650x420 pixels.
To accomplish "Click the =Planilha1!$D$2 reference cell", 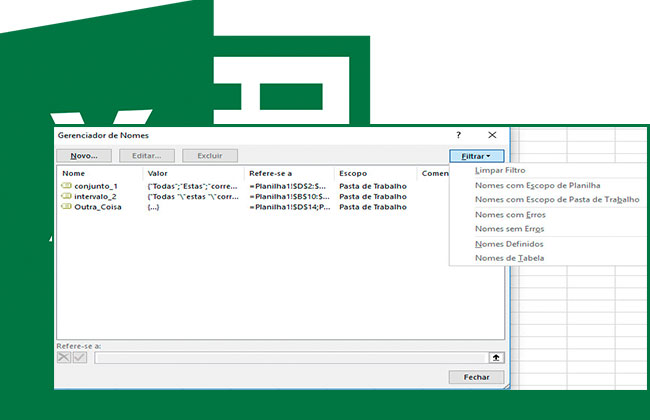I will click(x=288, y=186).
